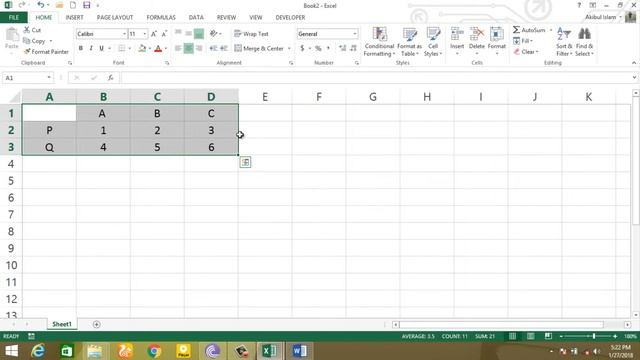Switch to the PAGE LAYOUT tab
This screenshot has width=640, height=360.
pos(115,18)
